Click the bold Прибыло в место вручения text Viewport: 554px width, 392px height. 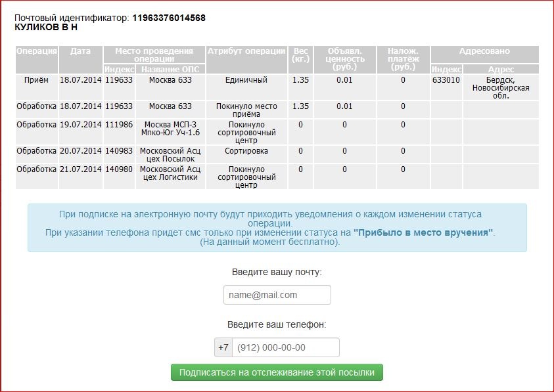pos(423,232)
